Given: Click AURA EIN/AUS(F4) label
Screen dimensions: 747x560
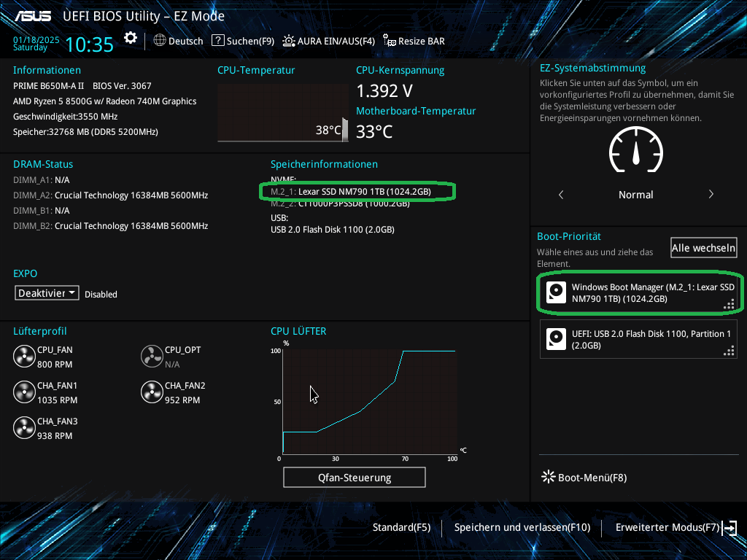Looking at the screenshot, I should 336,41.
